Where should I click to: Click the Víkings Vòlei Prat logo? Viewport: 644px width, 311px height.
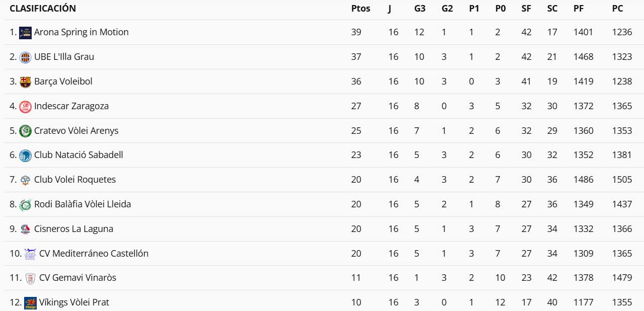pyautogui.click(x=30, y=302)
